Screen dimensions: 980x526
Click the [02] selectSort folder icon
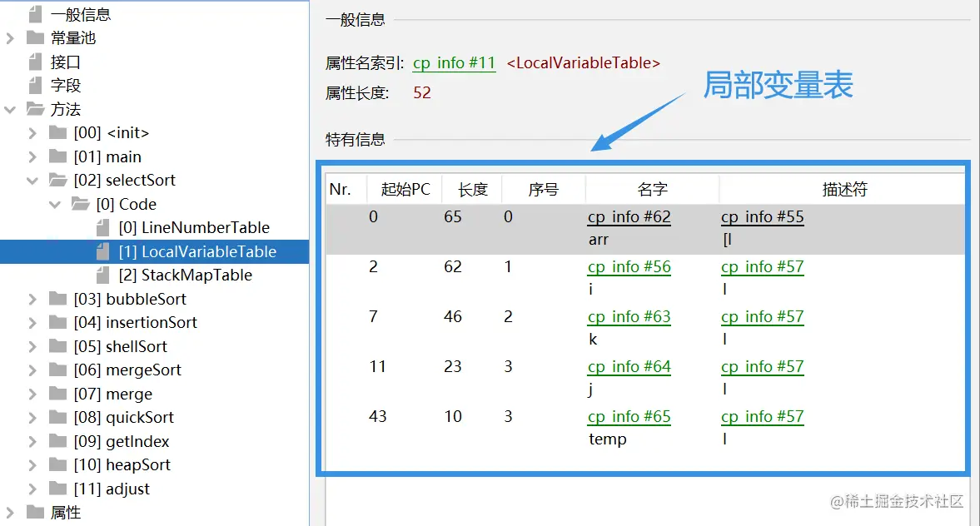coord(58,180)
